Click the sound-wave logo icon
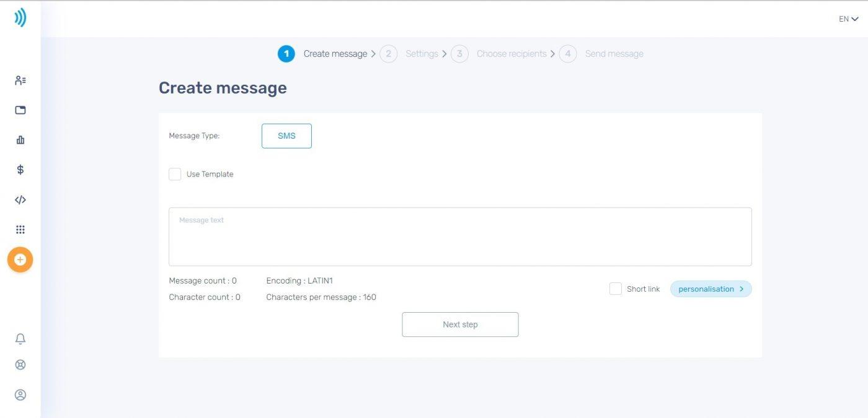Screen dimensions: 868x418 20,18
